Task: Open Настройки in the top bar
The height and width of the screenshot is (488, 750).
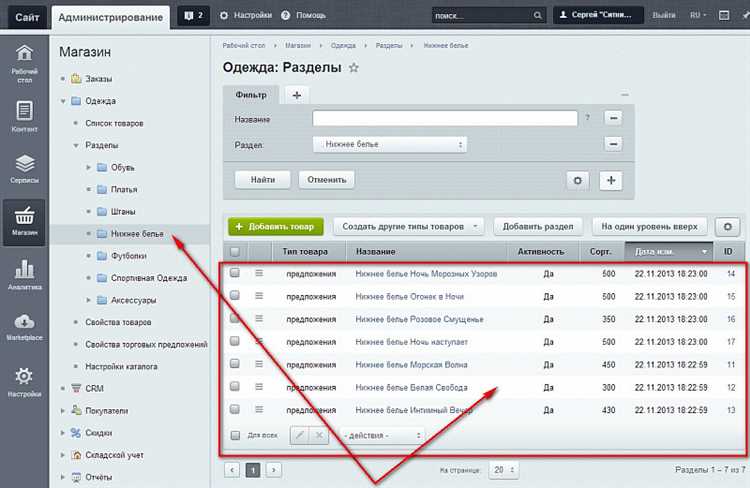Action: tap(246, 15)
